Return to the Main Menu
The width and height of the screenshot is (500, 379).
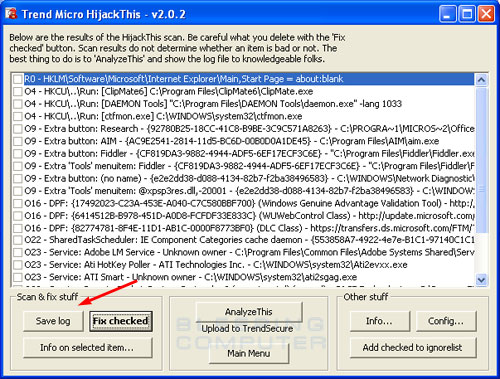(249, 353)
